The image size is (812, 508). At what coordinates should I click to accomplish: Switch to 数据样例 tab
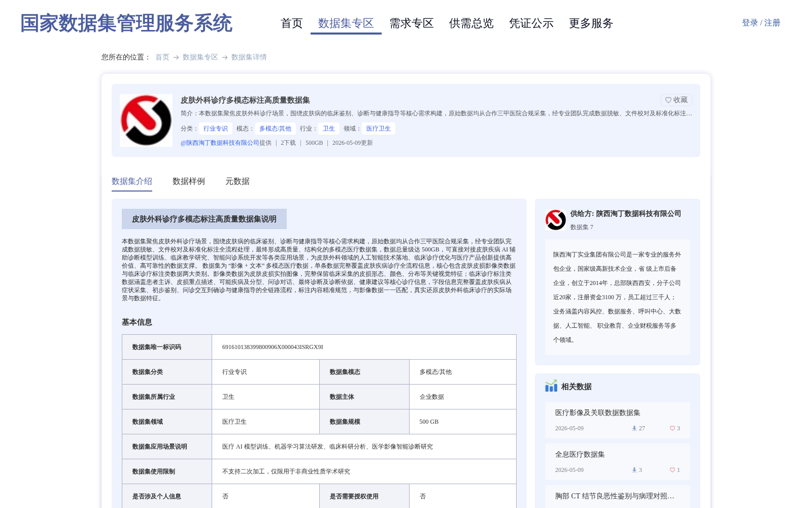click(189, 181)
